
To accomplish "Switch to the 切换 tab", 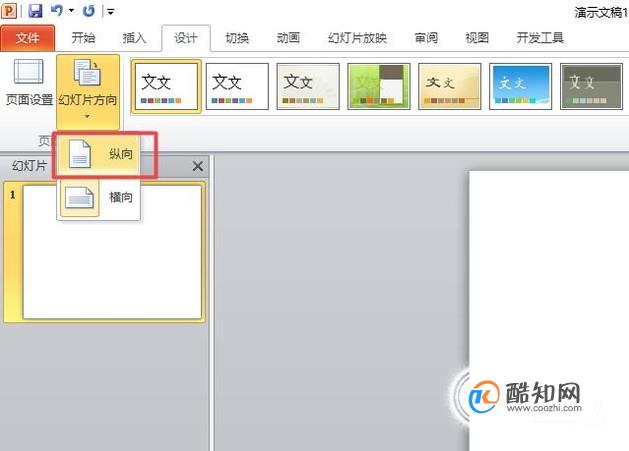I will coord(237,38).
